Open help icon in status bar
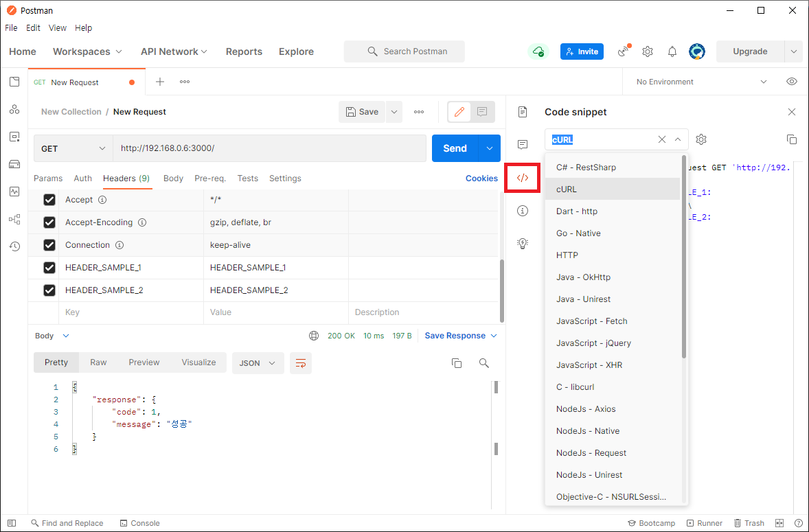Viewport: 809px width, 532px height. 798,523
